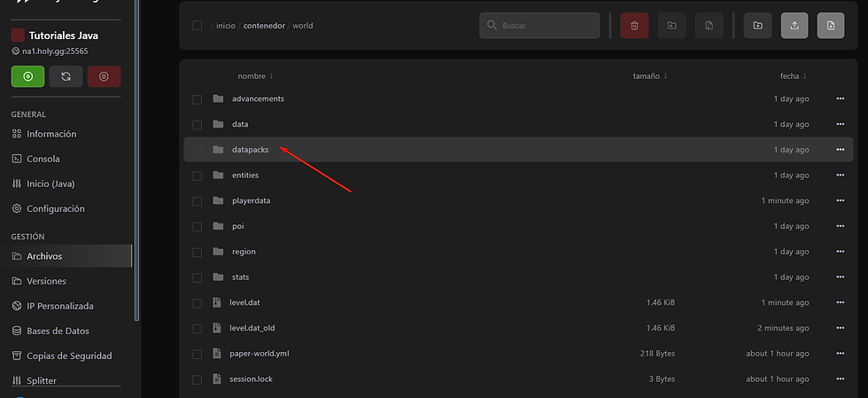Stop the server with the red button
868x398 pixels.
pos(105,76)
